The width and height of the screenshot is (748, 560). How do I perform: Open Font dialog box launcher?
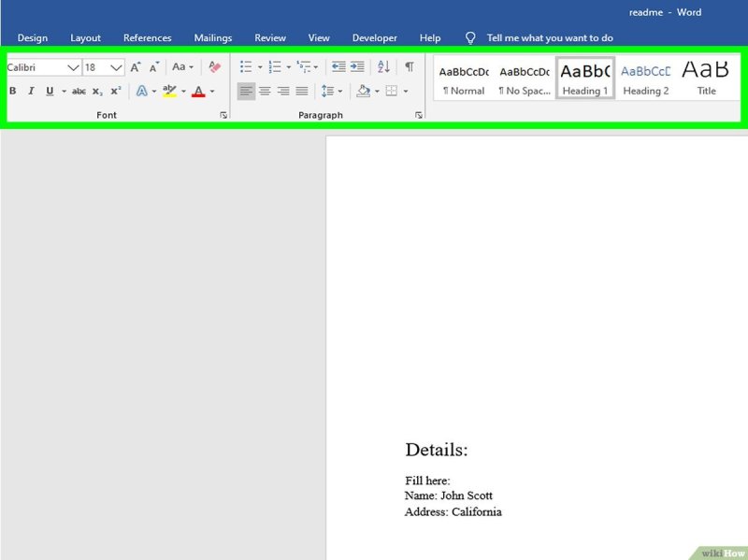pyautogui.click(x=223, y=115)
